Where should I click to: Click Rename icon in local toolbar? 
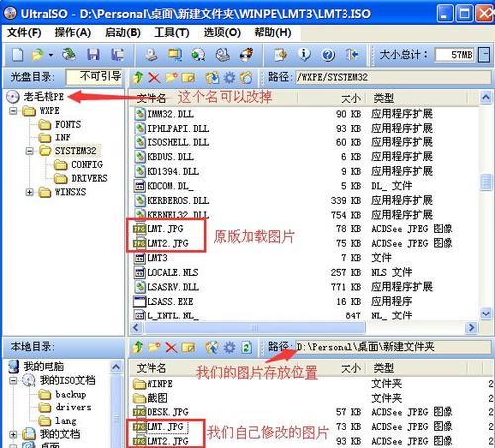(x=188, y=347)
